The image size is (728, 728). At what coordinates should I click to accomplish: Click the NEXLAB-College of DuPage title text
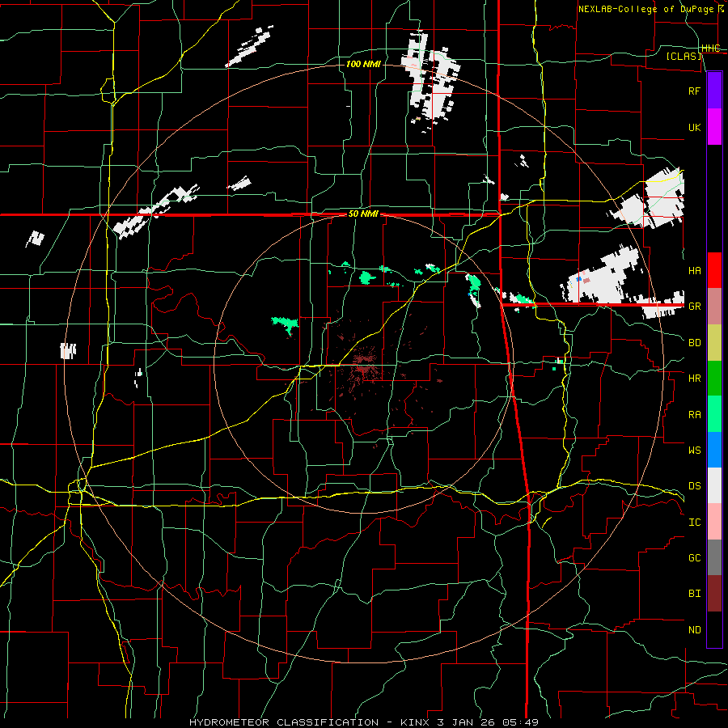click(647, 9)
